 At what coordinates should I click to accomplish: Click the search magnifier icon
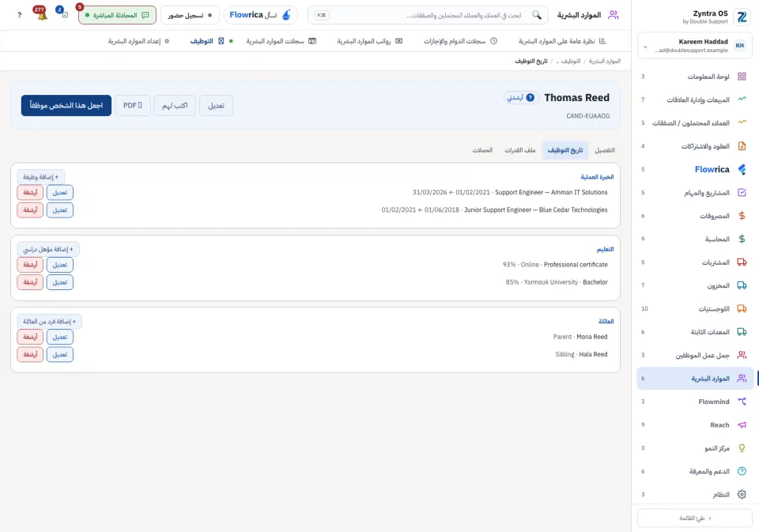[x=537, y=15]
